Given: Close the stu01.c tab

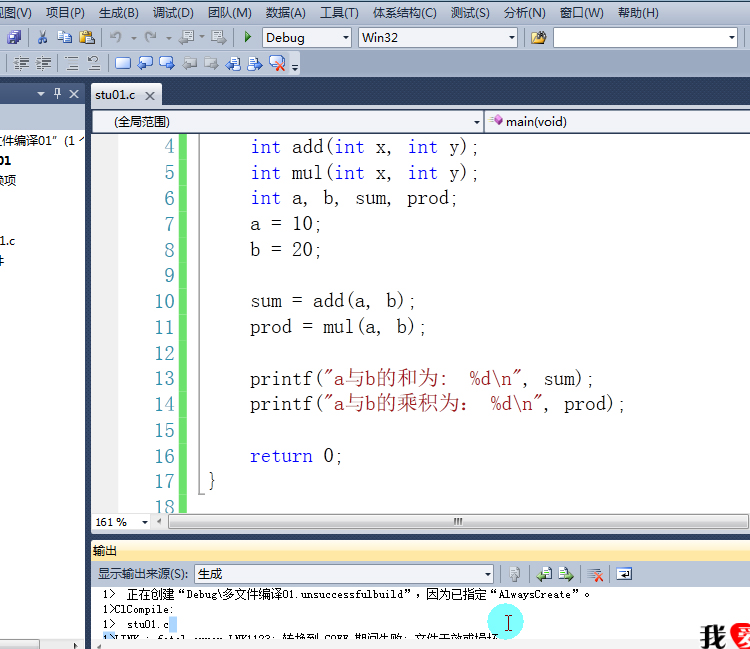Looking at the screenshot, I should click(150, 96).
